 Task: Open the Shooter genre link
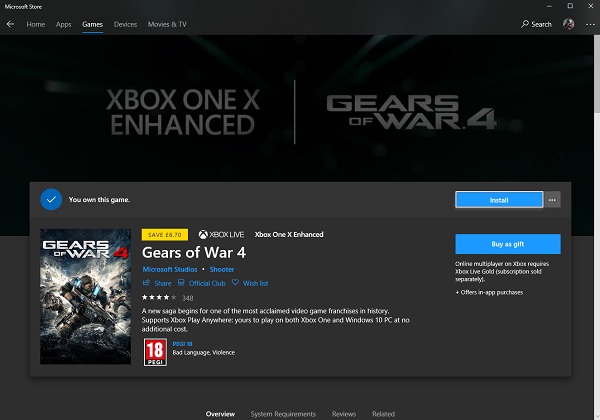click(x=222, y=269)
